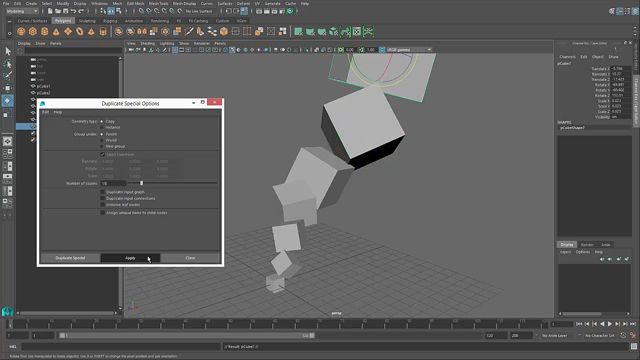The height and width of the screenshot is (360, 640).
Task: Pick the Select tool arrow in toolbox
Action: pyautogui.click(x=8, y=51)
